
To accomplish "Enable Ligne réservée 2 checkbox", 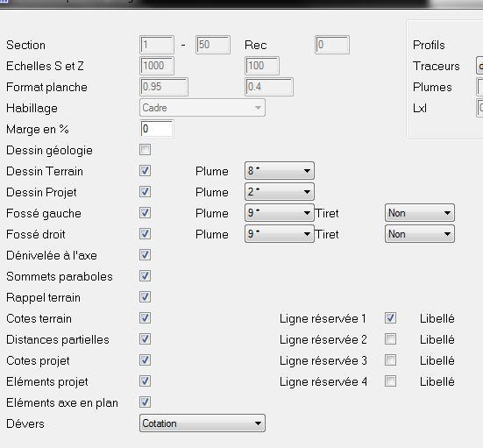I will tap(390, 339).
